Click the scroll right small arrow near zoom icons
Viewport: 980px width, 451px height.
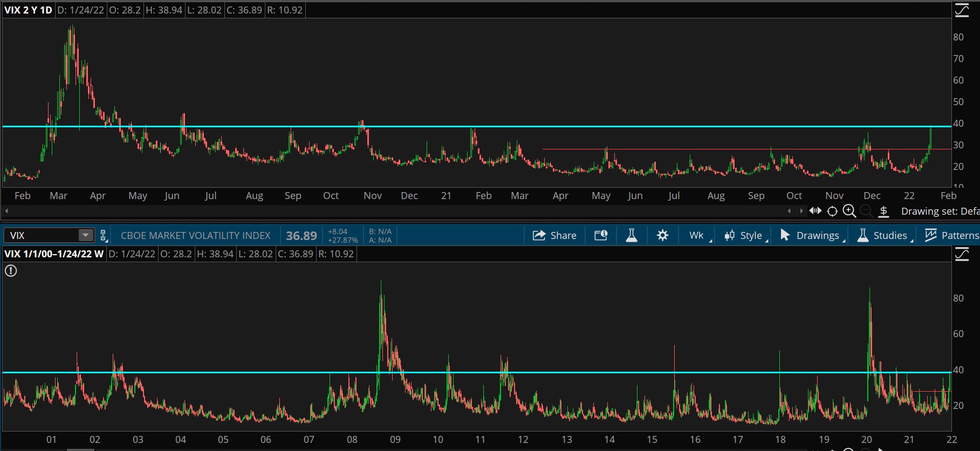[x=801, y=211]
